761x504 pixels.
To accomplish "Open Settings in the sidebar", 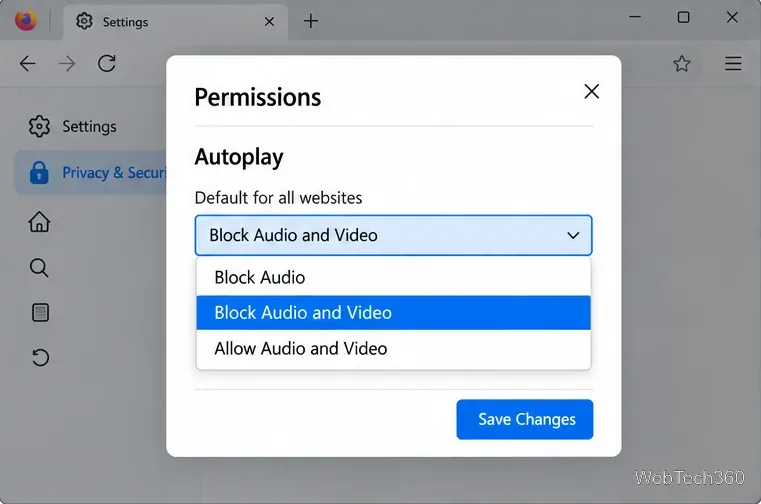I will (89, 127).
